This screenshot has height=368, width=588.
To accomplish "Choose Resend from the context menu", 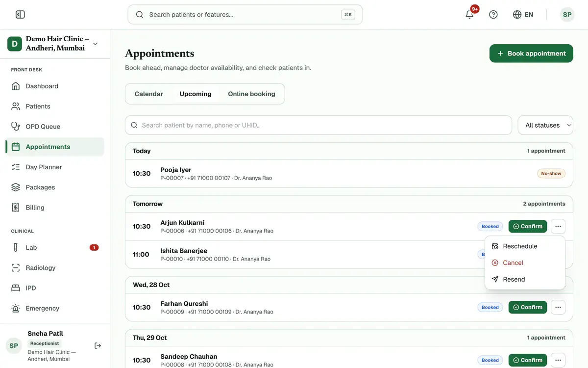I will point(525,279).
